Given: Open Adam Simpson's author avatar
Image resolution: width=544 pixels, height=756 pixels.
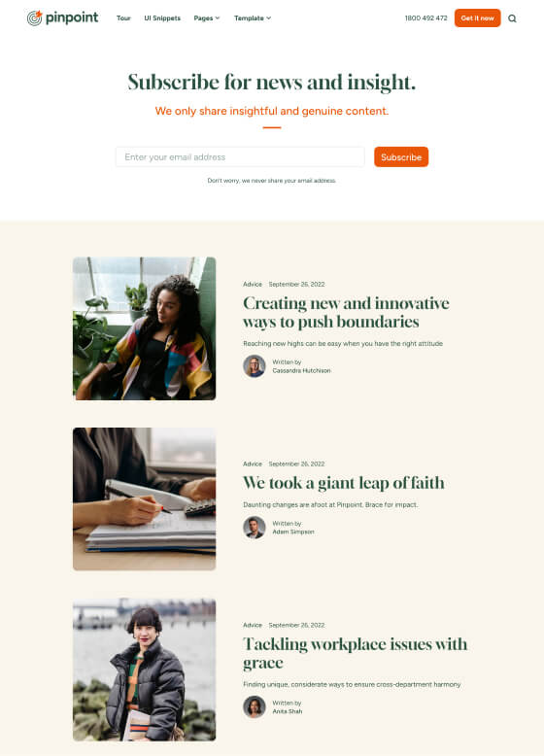Looking at the screenshot, I should click(254, 528).
